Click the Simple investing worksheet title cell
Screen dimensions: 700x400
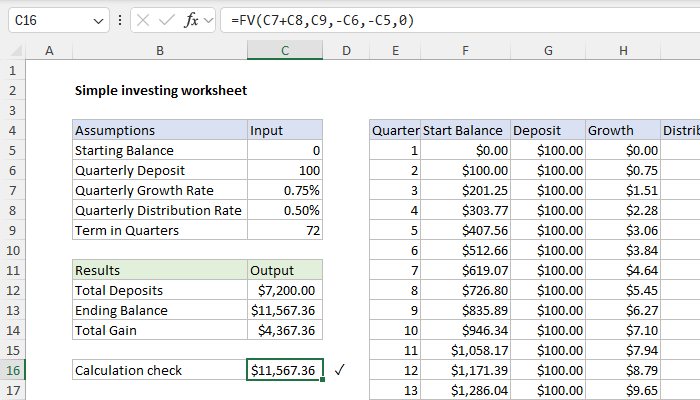(x=160, y=90)
